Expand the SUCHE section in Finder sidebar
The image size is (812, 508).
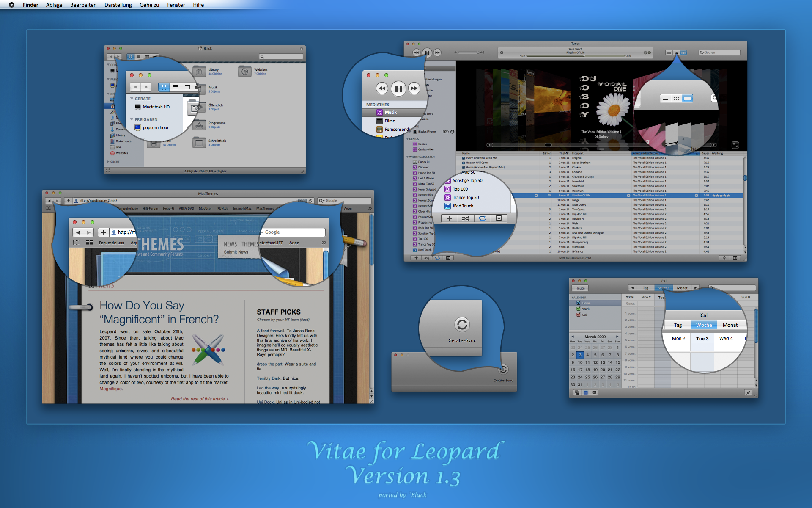tap(108, 162)
